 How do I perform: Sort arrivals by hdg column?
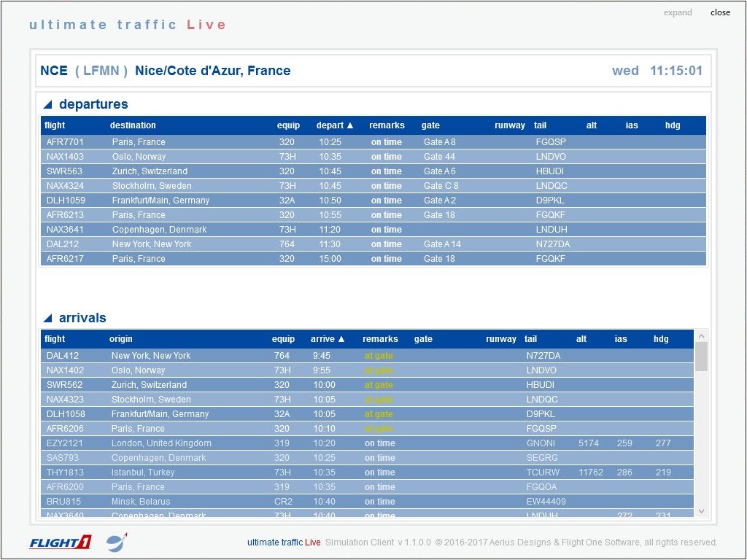pos(661,339)
